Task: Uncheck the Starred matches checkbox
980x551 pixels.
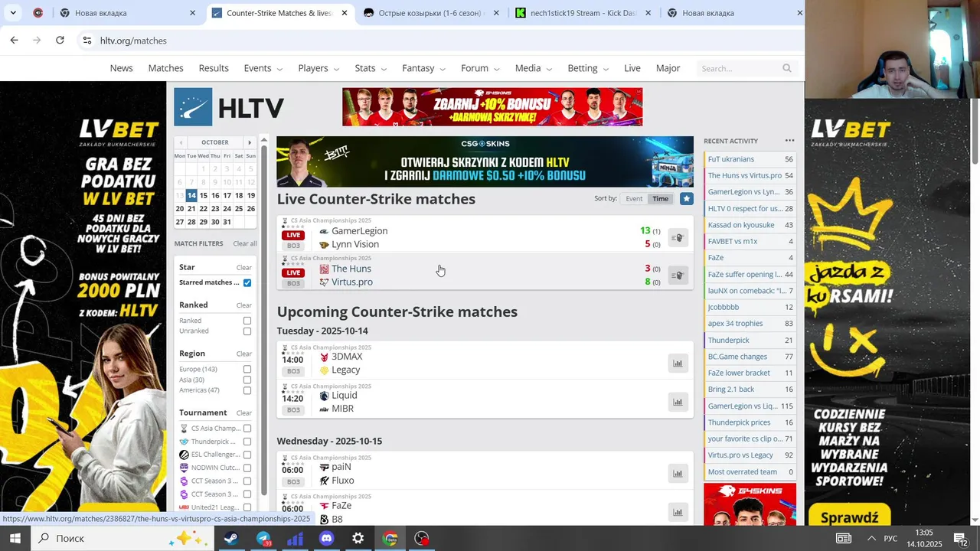Action: [x=247, y=282]
